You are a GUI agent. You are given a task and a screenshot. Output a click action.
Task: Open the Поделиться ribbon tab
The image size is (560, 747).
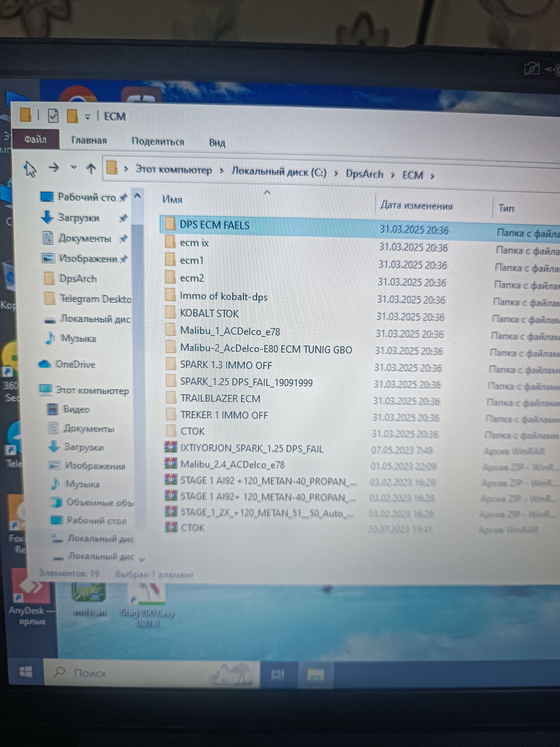click(x=158, y=142)
